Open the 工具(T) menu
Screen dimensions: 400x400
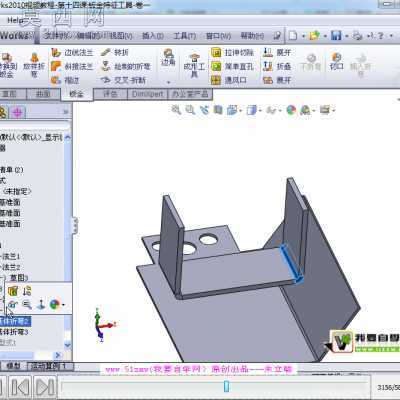click(185, 36)
